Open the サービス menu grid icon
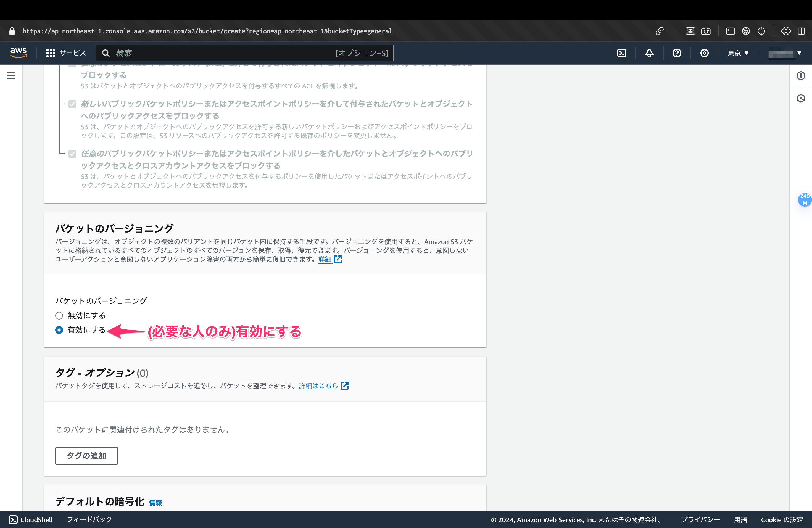Image resolution: width=812 pixels, height=528 pixels. pyautogui.click(x=50, y=53)
